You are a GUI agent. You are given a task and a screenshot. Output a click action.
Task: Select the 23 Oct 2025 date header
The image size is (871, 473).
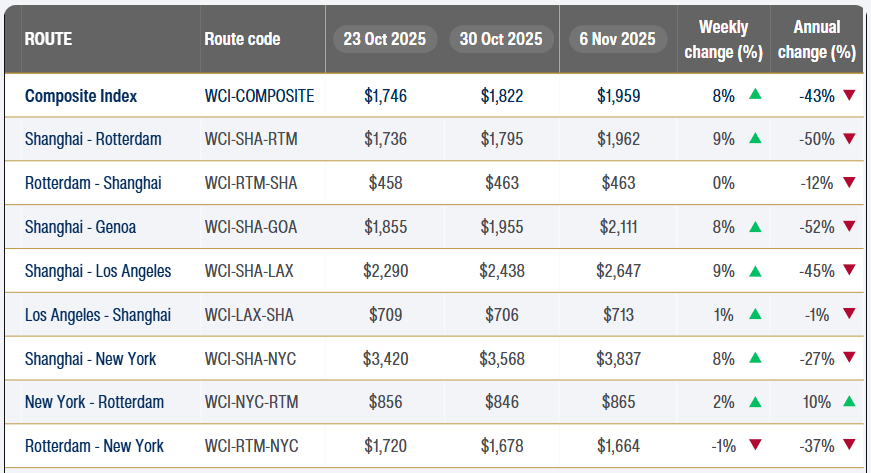click(x=384, y=39)
